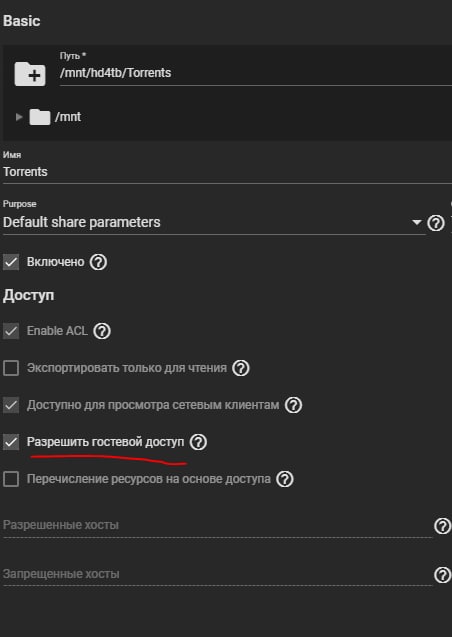Show help for Разрешить гостевой доступ
The width and height of the screenshot is (452, 637).
pos(198,442)
